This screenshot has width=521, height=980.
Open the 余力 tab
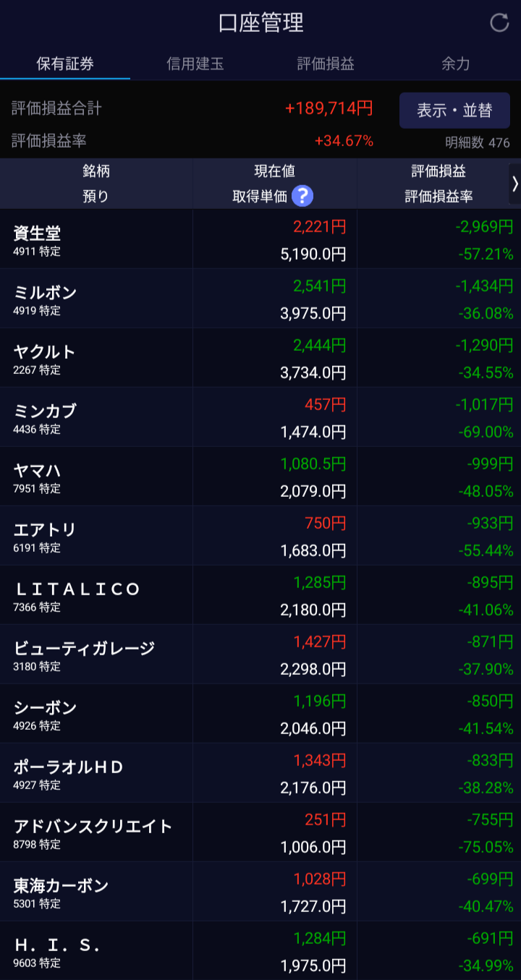pos(456,64)
